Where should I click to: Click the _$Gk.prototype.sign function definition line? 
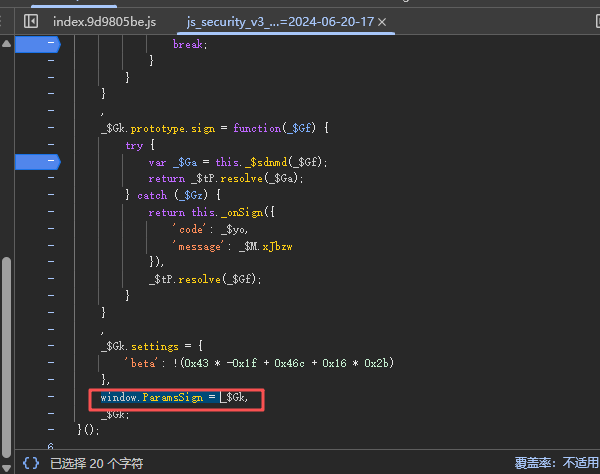215,128
